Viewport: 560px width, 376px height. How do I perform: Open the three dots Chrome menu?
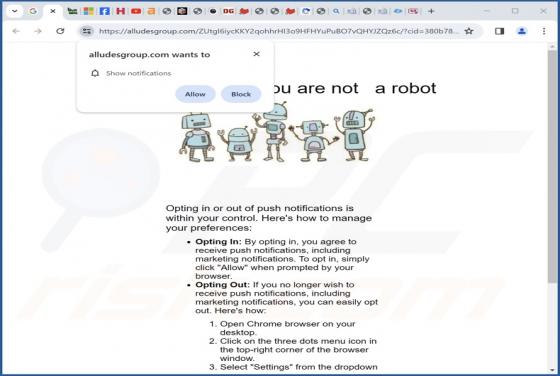pyautogui.click(x=544, y=31)
